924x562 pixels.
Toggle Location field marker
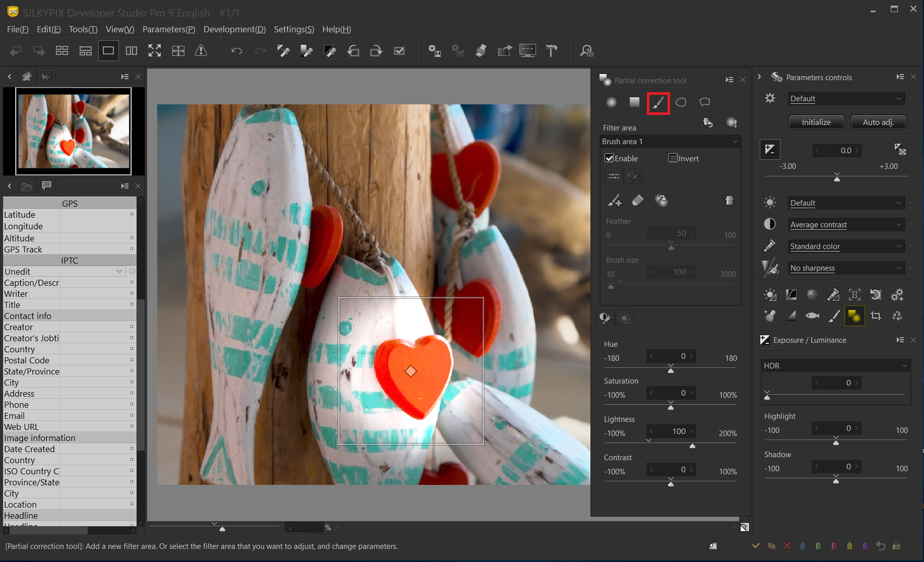pos(132,504)
